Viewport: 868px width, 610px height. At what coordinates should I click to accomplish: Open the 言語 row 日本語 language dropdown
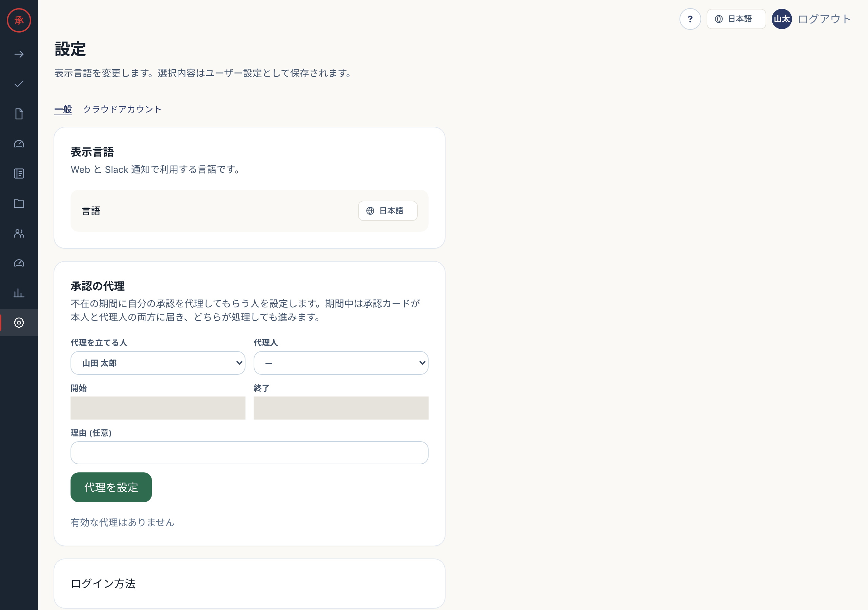click(388, 211)
